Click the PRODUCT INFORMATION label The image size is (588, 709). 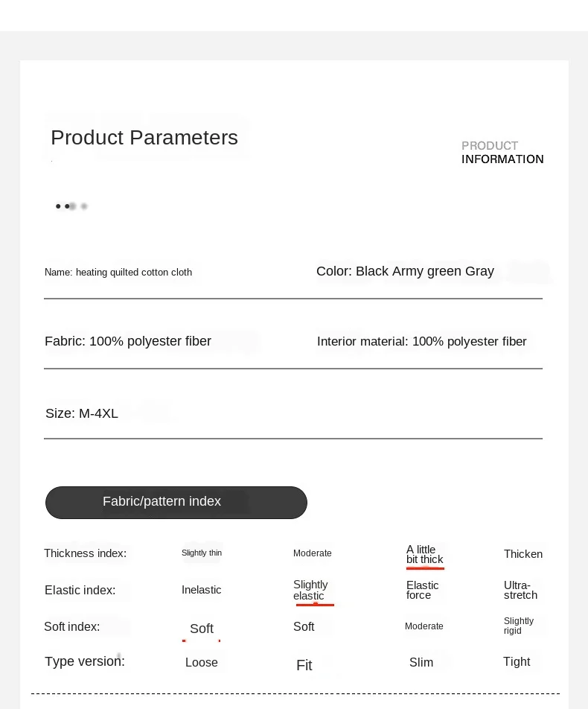coord(502,153)
